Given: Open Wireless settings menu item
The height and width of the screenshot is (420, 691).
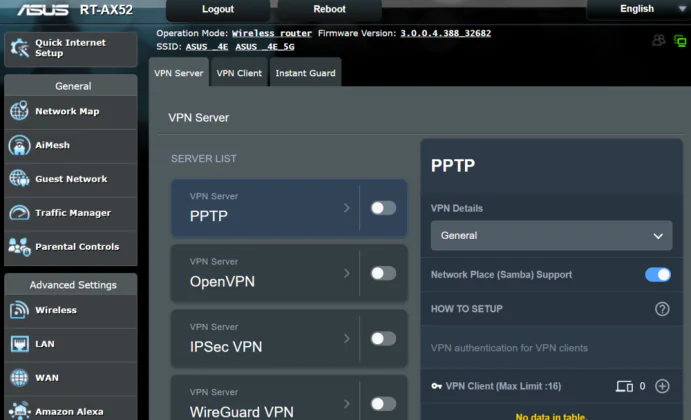Looking at the screenshot, I should point(71,311).
